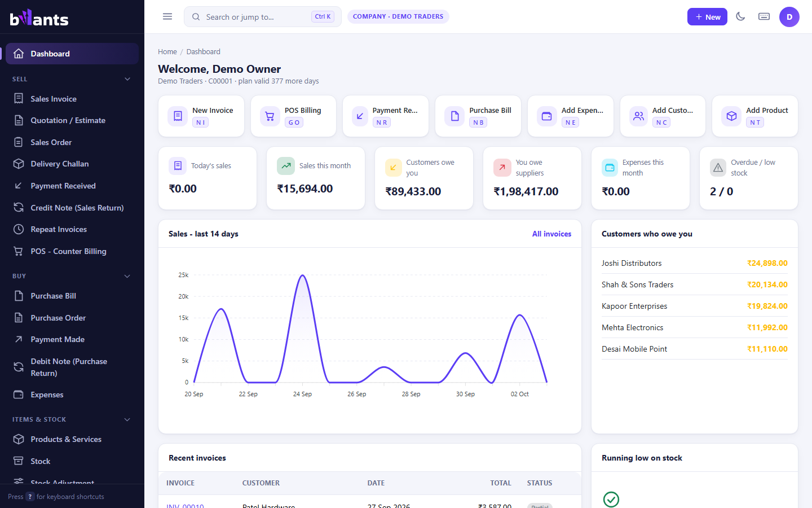Viewport: 812px width, 508px height.
Task: Click Repeat Invoices clock icon
Action: coord(19,229)
